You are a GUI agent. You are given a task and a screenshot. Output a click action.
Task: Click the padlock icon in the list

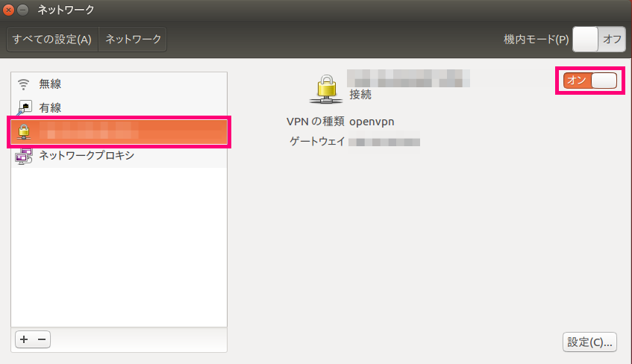click(24, 132)
